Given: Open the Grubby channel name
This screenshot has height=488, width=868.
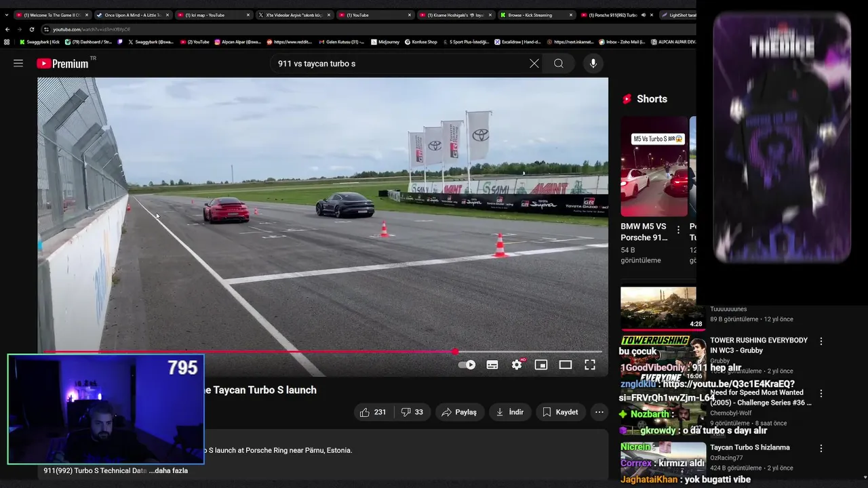Looking at the screenshot, I should pos(720,361).
